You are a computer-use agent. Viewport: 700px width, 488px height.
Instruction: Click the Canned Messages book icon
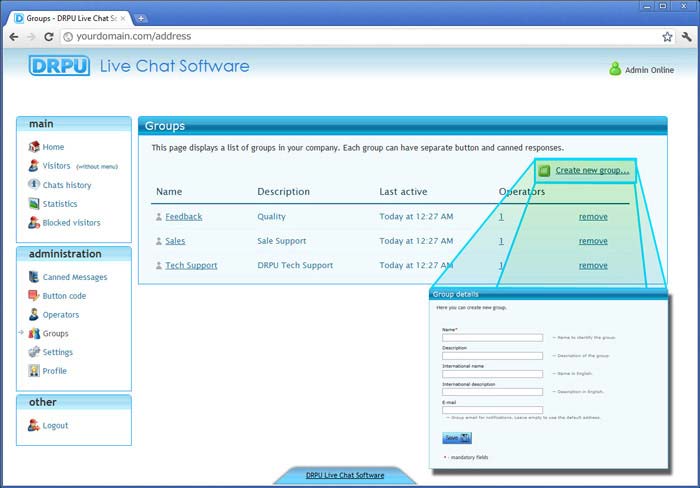34,277
